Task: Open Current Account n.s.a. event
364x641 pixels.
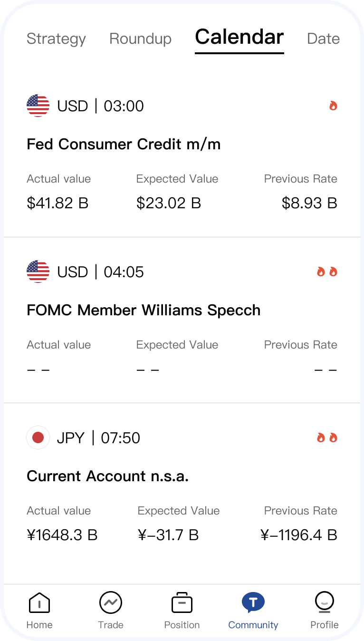Action: [107, 476]
